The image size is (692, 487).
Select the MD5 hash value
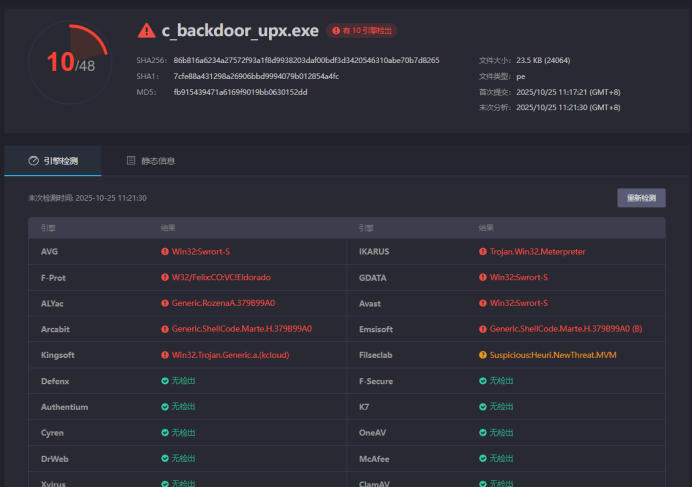pyautogui.click(x=241, y=92)
